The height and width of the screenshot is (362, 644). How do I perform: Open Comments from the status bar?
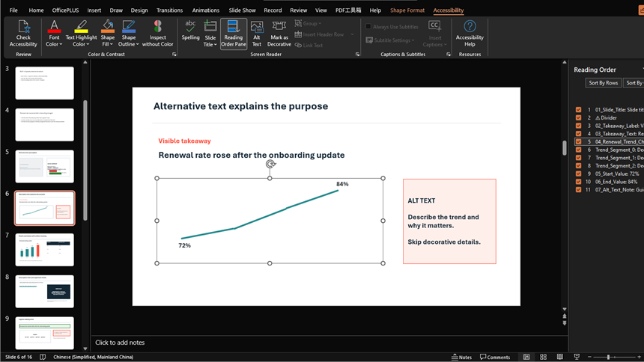coord(495,357)
